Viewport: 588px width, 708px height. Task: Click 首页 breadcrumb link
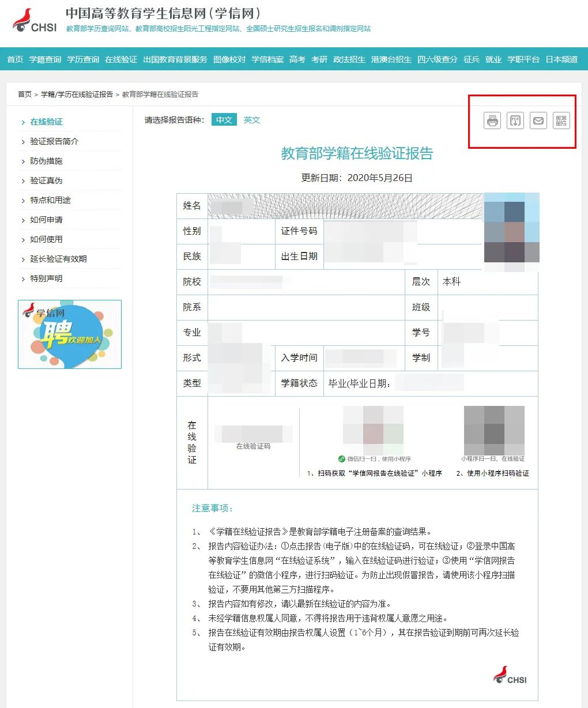click(x=24, y=94)
